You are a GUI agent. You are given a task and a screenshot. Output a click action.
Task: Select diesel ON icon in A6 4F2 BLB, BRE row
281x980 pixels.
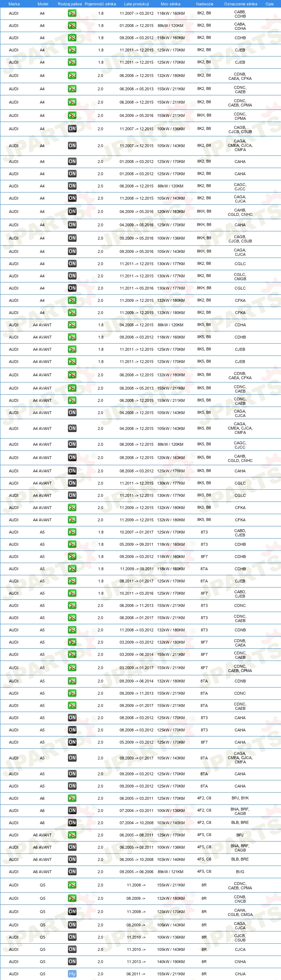pyautogui.click(x=72, y=822)
